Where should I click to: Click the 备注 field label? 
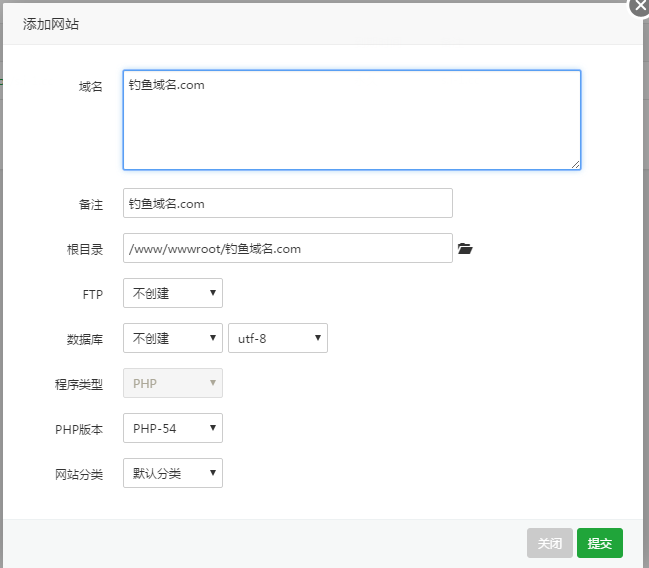coord(90,204)
